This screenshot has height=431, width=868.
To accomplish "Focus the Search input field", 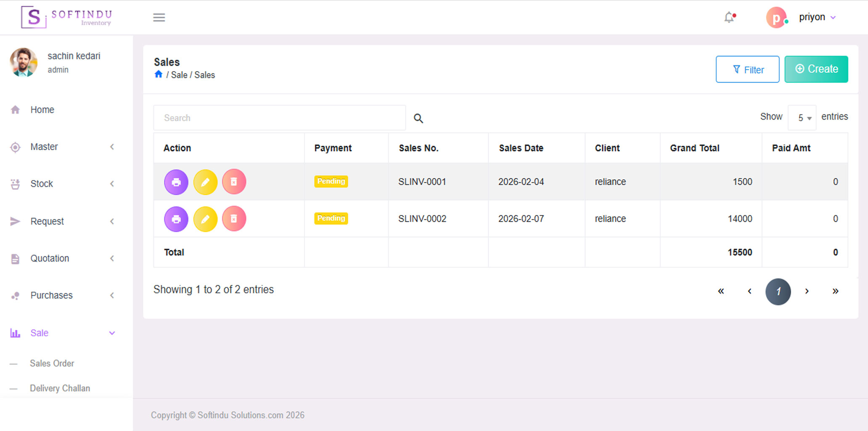I will pos(279,118).
